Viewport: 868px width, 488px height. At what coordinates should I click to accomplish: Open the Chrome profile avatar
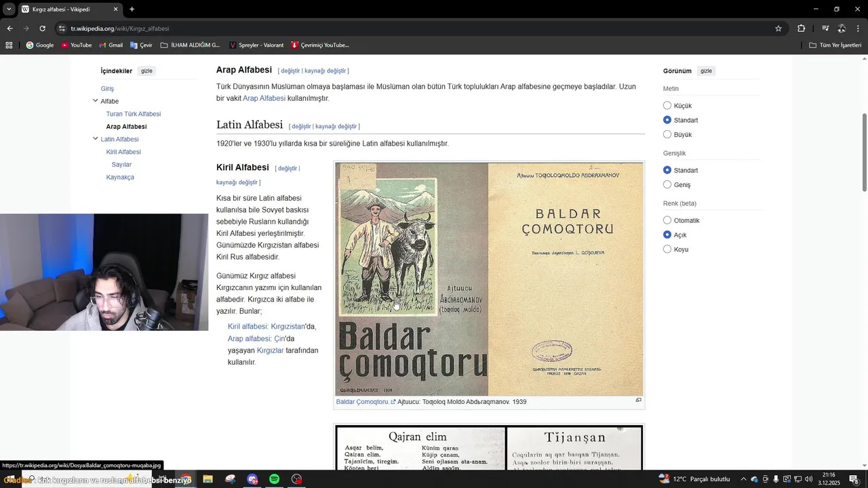point(842,28)
